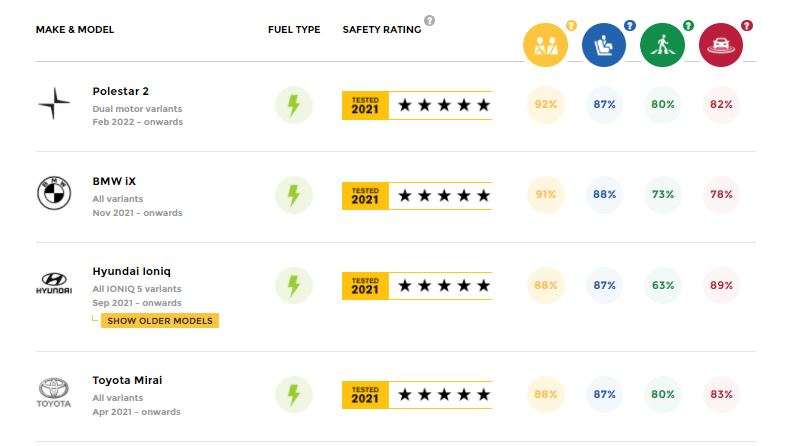
Task: Open the Safety Rating help question mark
Action: pyautogui.click(x=430, y=20)
